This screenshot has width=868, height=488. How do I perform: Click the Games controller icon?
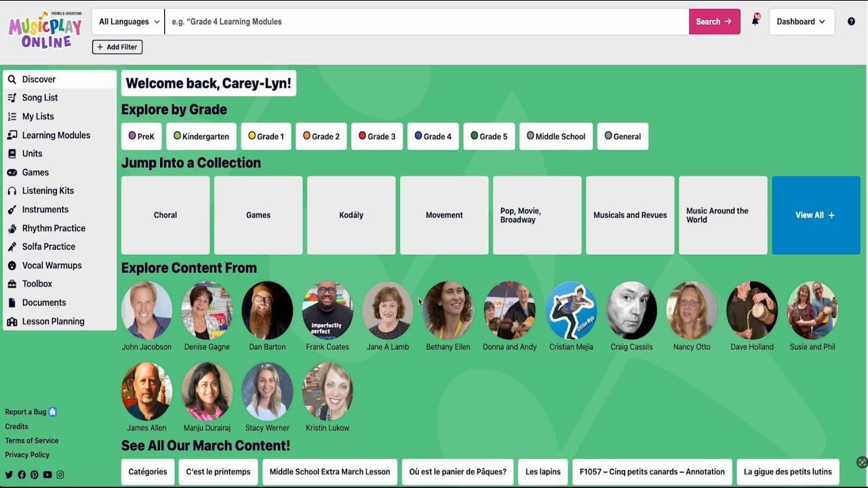click(12, 172)
